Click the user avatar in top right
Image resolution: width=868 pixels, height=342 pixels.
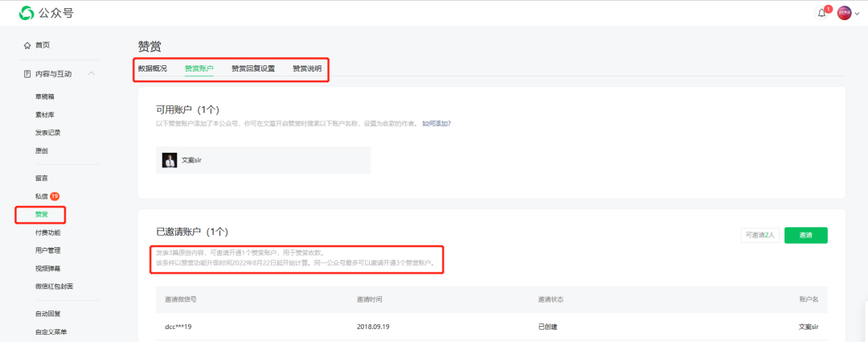(844, 14)
